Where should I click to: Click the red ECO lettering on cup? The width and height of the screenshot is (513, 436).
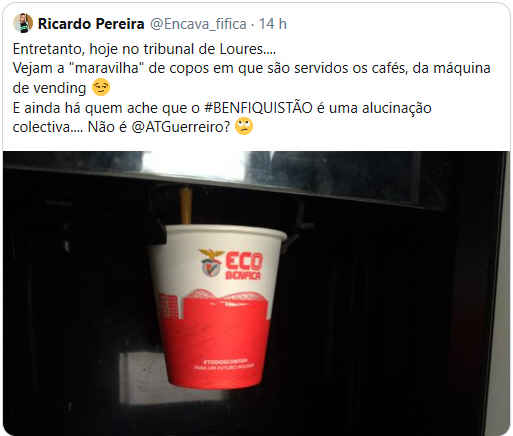244,260
